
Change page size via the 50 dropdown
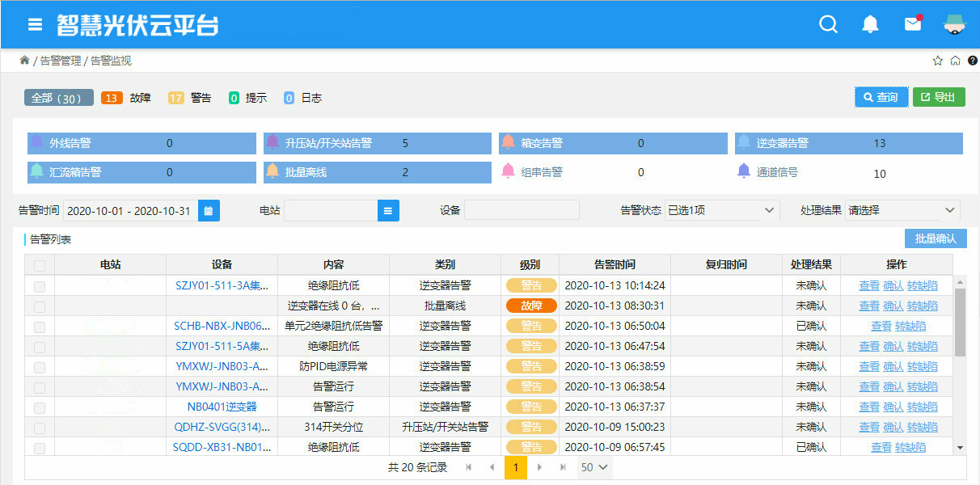[x=594, y=467]
